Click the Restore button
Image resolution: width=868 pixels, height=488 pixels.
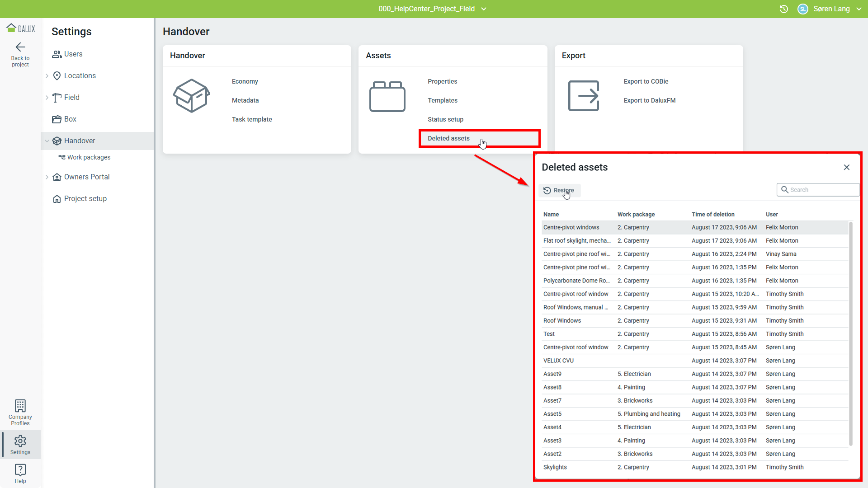point(559,190)
